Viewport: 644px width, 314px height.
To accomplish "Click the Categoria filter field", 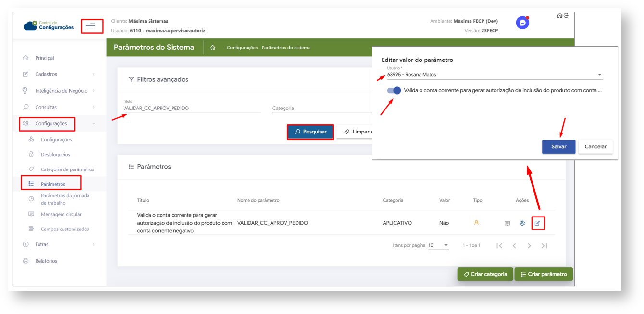I will pyautogui.click(x=322, y=108).
